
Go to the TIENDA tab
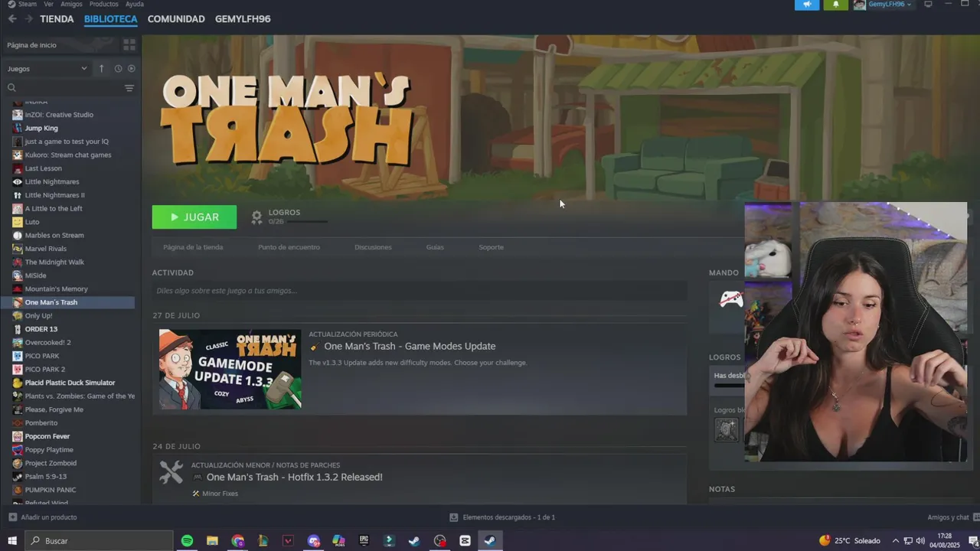[x=57, y=19]
